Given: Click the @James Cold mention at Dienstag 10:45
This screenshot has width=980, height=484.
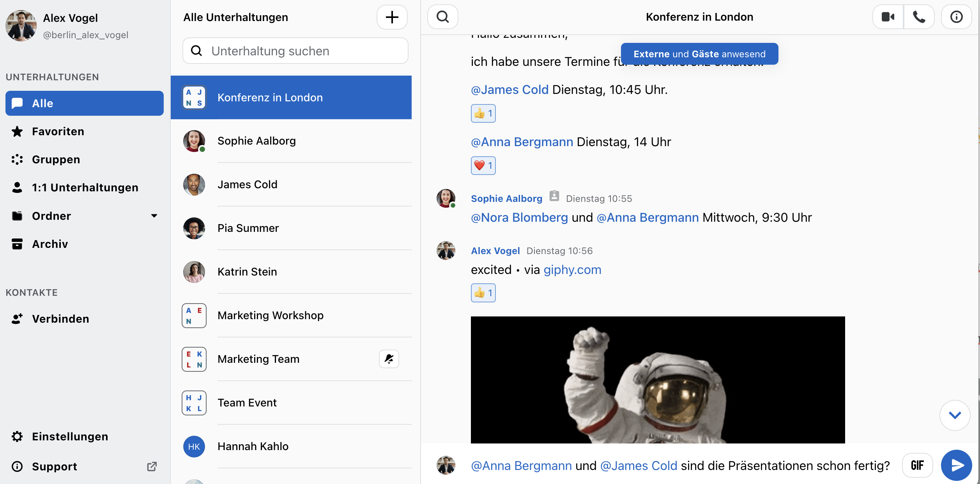Looking at the screenshot, I should click(509, 90).
